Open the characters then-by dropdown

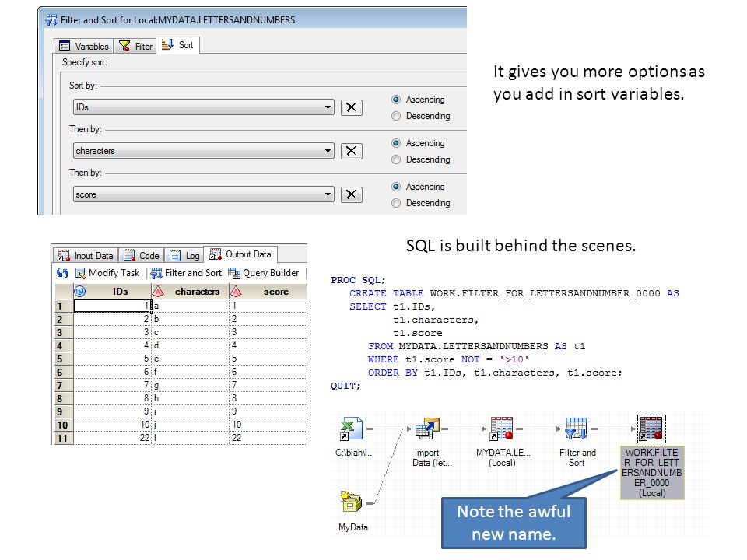pyautogui.click(x=203, y=151)
